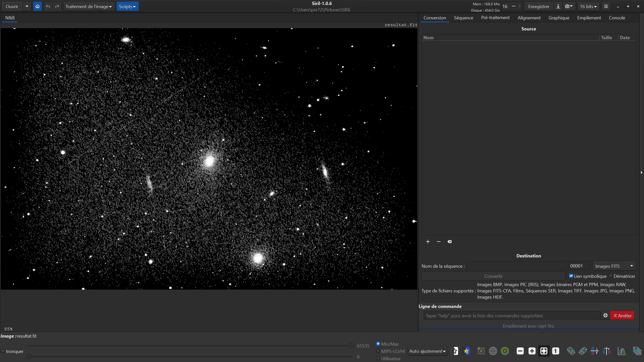Select the MIPS-LO/HI radio button
Image resolution: width=644 pixels, height=362 pixels.
[378, 351]
